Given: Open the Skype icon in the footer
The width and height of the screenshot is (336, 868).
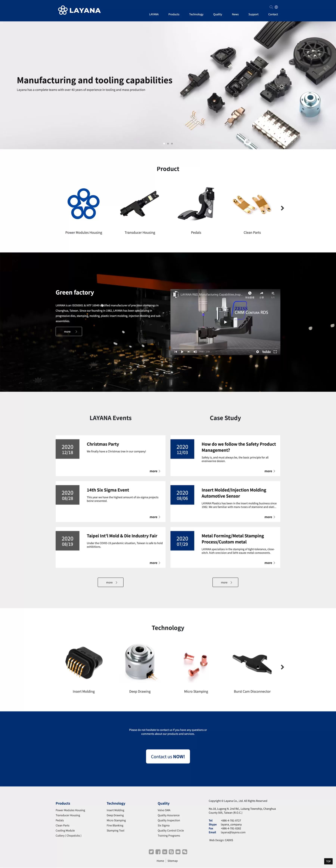Looking at the screenshot, I should point(171,852).
